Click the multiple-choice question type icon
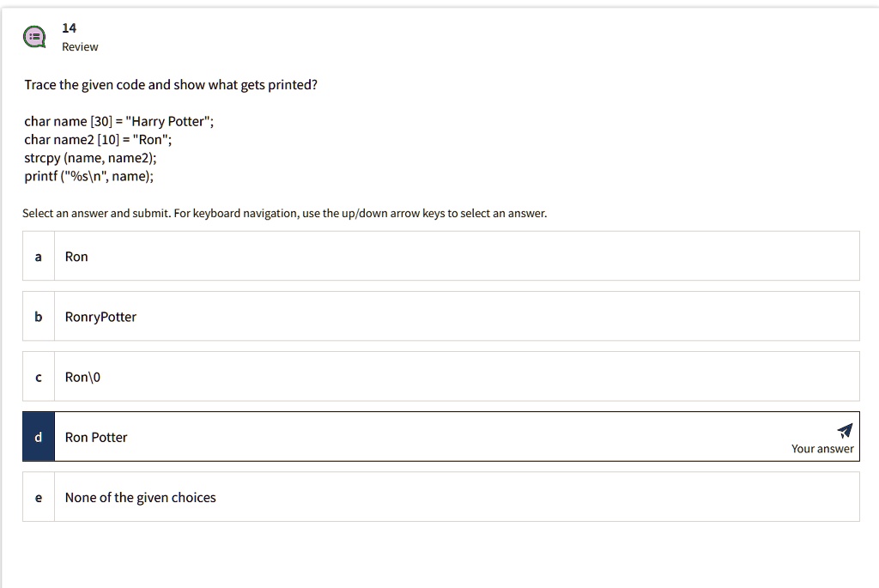 pyautogui.click(x=34, y=37)
